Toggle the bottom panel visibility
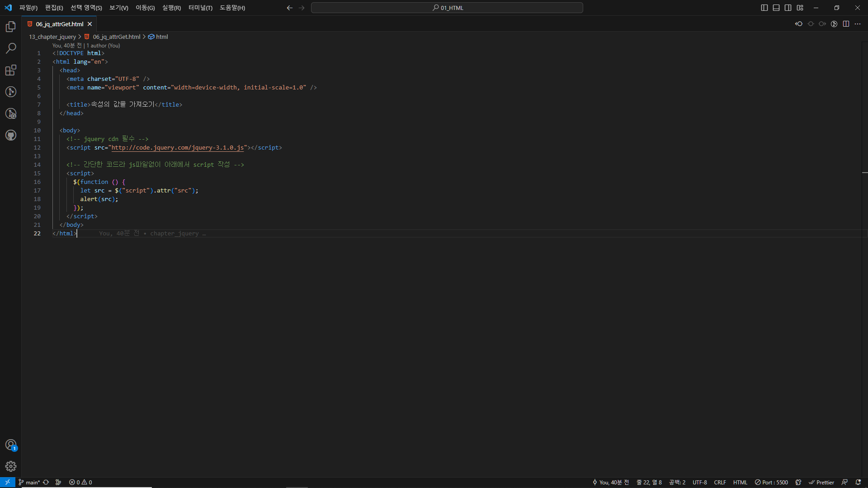 click(776, 8)
